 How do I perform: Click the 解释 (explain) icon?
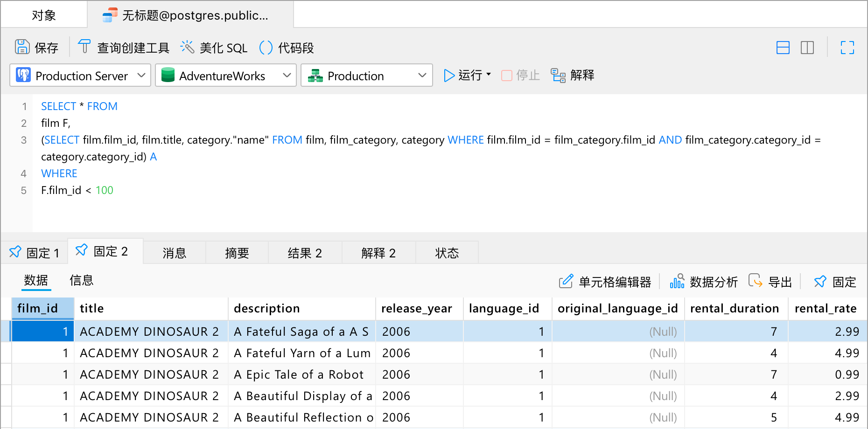(558, 75)
